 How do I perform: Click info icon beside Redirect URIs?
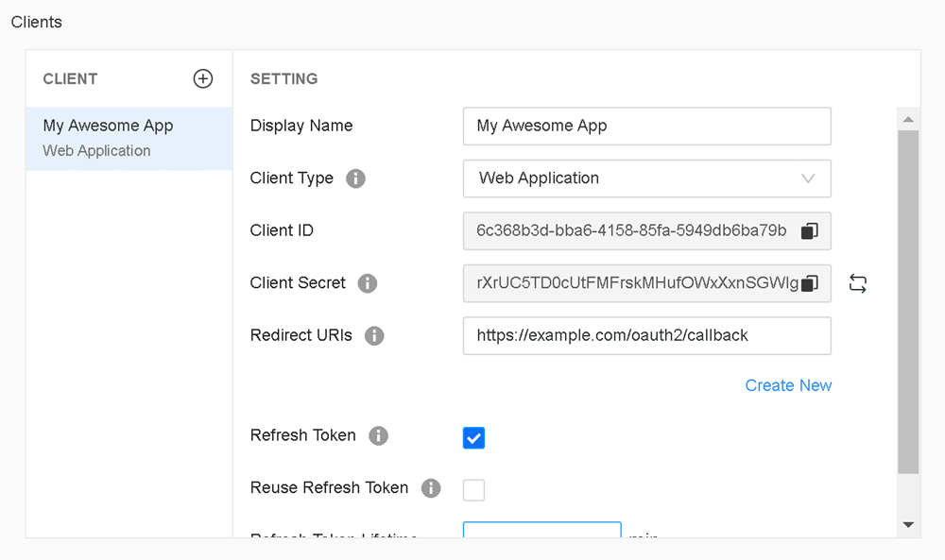coord(374,336)
